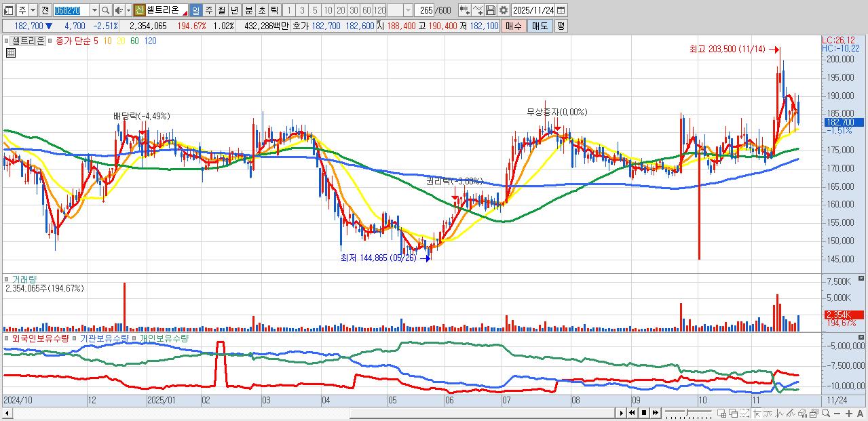The width and height of the screenshot is (868, 421).
Task: Click the chart window copy icon
Action: (814, 414)
